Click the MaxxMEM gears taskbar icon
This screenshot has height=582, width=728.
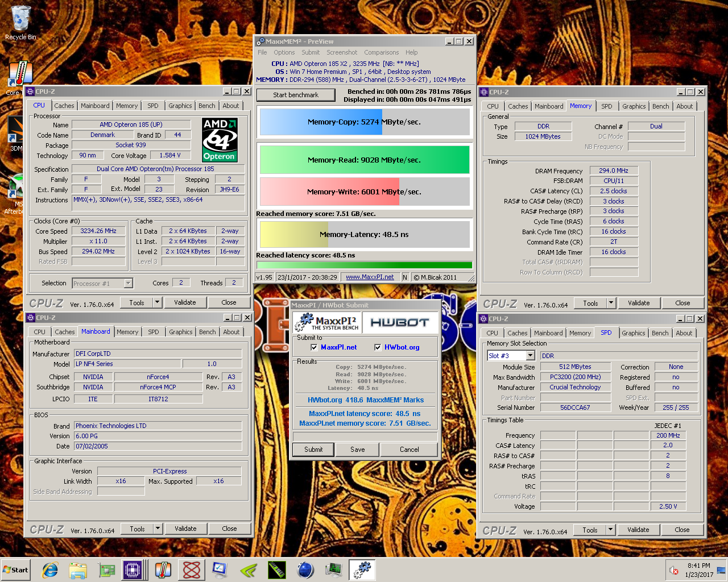click(x=362, y=569)
